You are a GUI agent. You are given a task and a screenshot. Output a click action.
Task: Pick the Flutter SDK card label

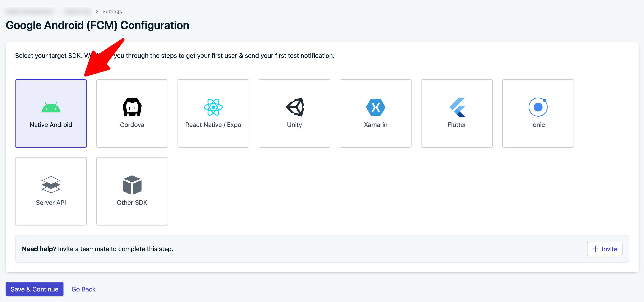(x=457, y=125)
